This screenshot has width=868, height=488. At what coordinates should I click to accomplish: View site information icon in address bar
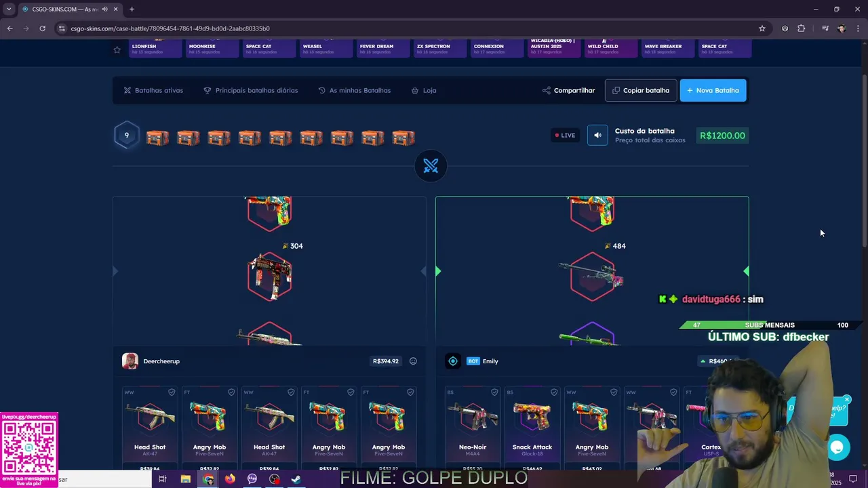62,28
